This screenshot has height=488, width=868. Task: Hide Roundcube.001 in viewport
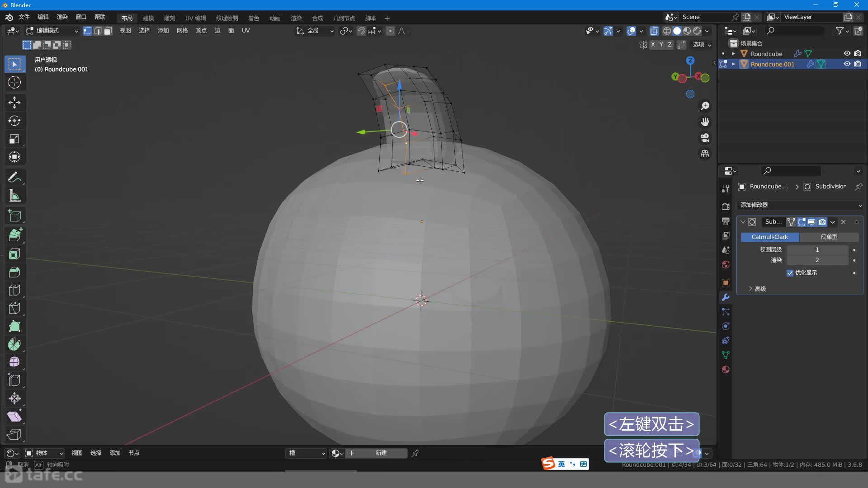(847, 64)
